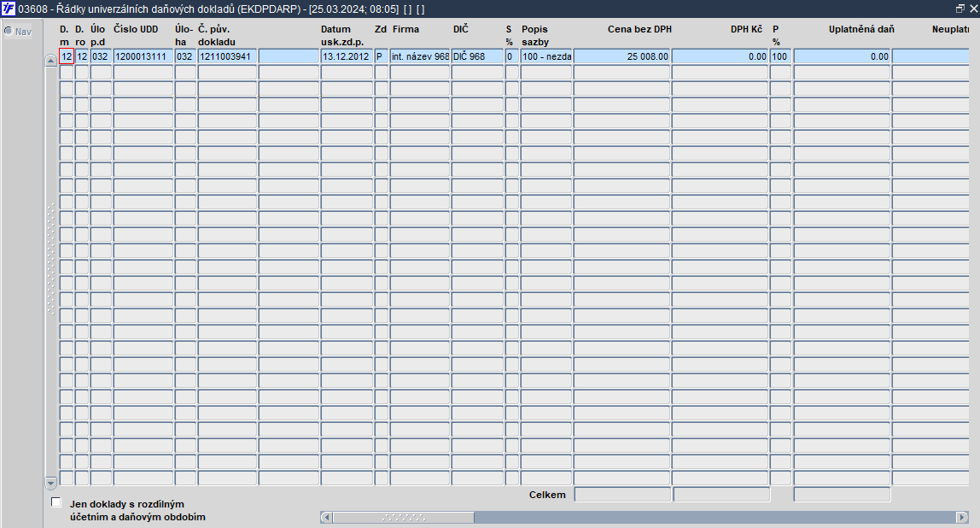Click the S % cell with value 0
The height and width of the screenshot is (528, 980).
[512, 56]
